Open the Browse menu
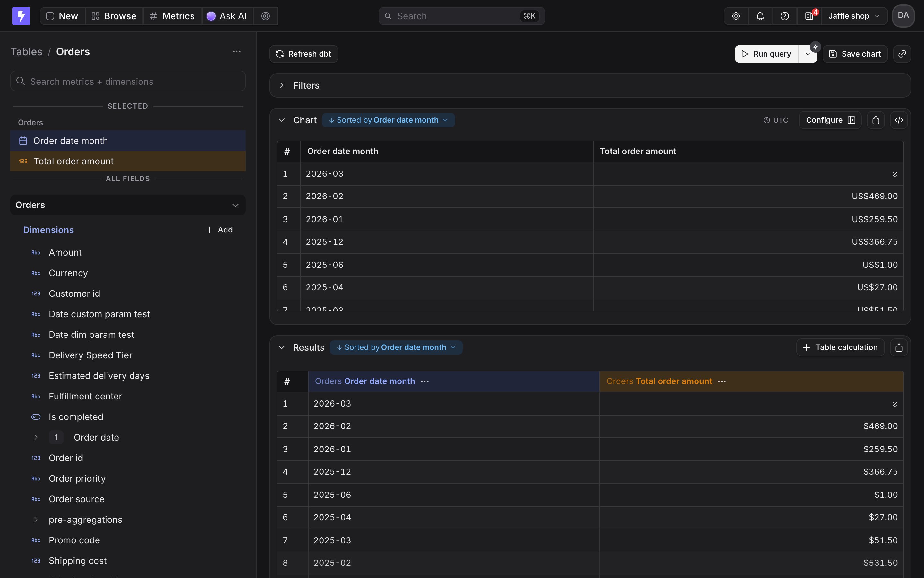This screenshot has width=924, height=578. 114,16
